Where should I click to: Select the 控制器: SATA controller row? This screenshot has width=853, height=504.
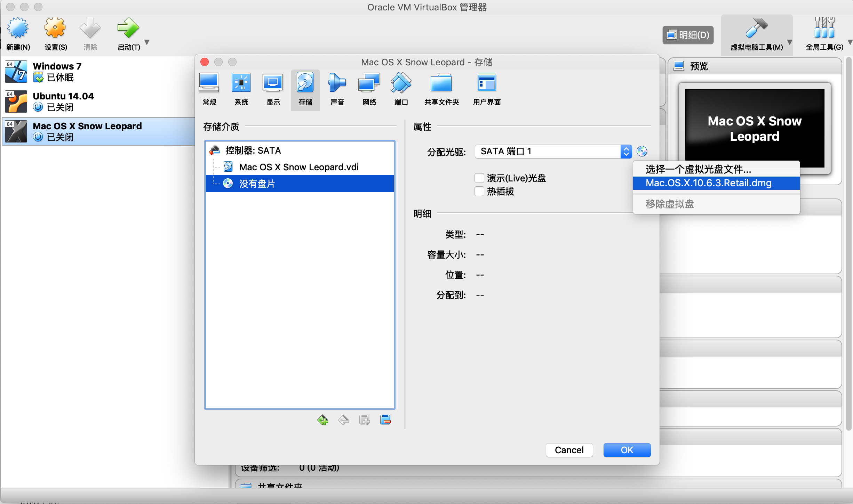coord(300,150)
